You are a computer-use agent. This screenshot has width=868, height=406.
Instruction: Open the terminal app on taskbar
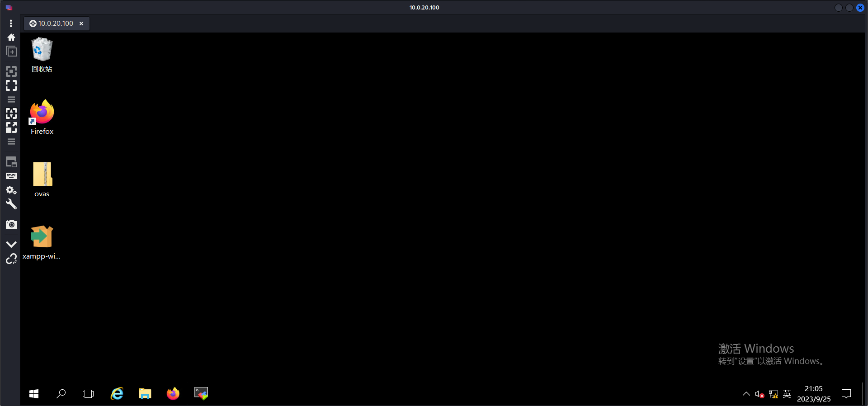(x=201, y=394)
